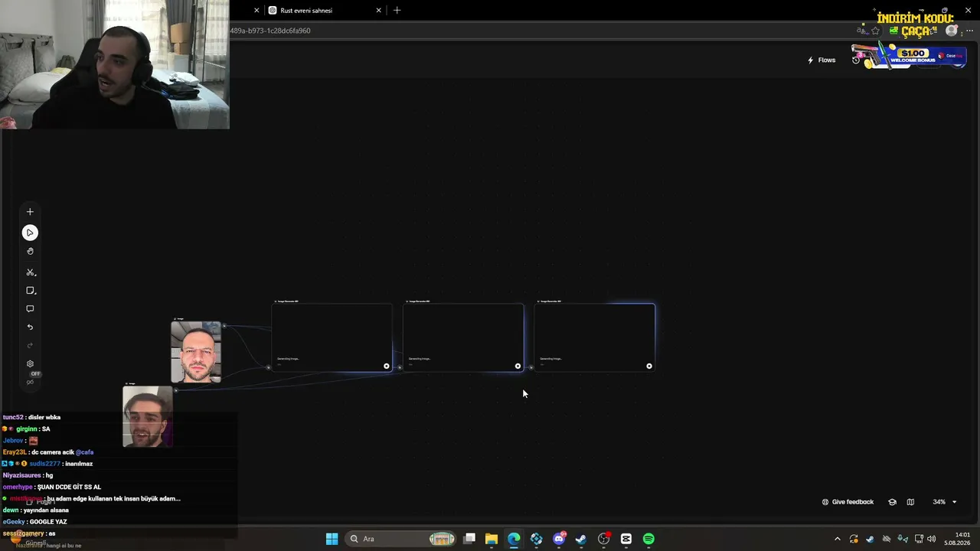Viewport: 980px width, 551px height.
Task: Open the Windows Start menu
Action: coord(332,539)
